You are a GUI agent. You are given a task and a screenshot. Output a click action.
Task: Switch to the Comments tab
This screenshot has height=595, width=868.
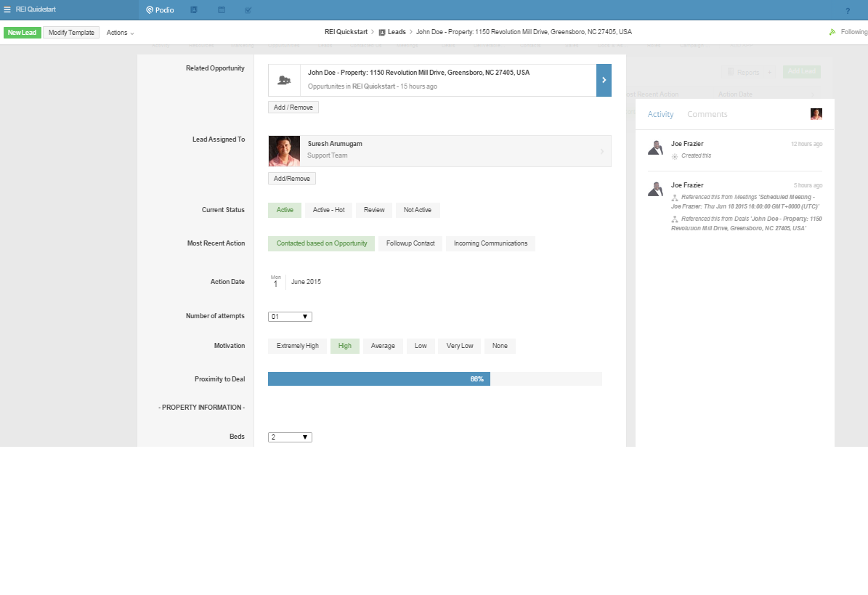coord(707,114)
